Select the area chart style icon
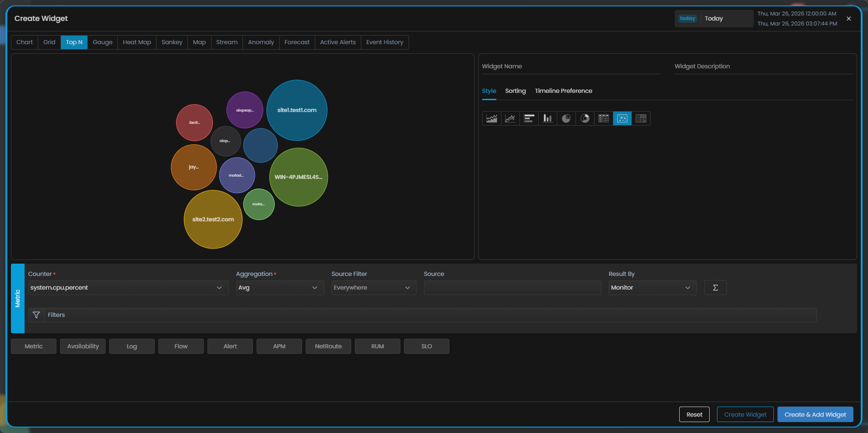 491,118
